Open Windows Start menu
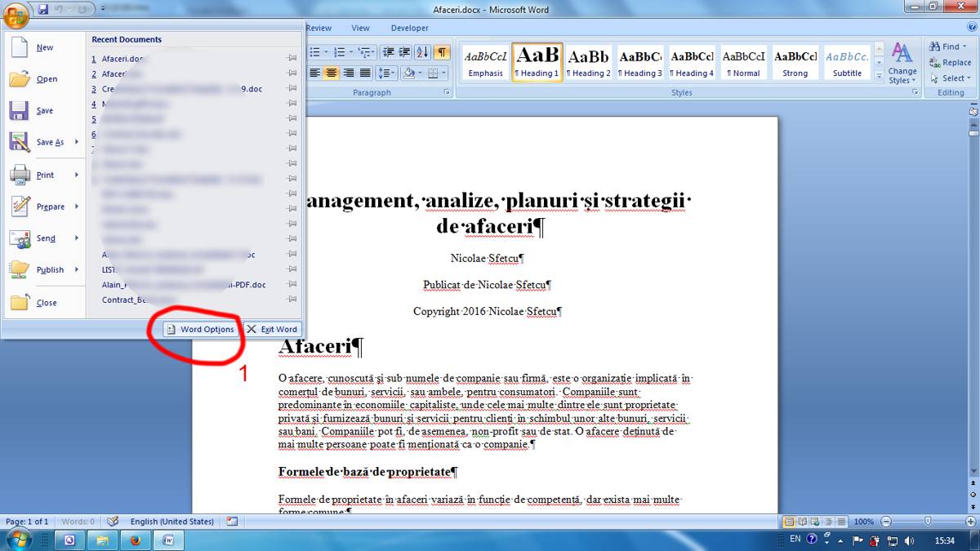Screen dimensions: 980x551 tap(18, 539)
